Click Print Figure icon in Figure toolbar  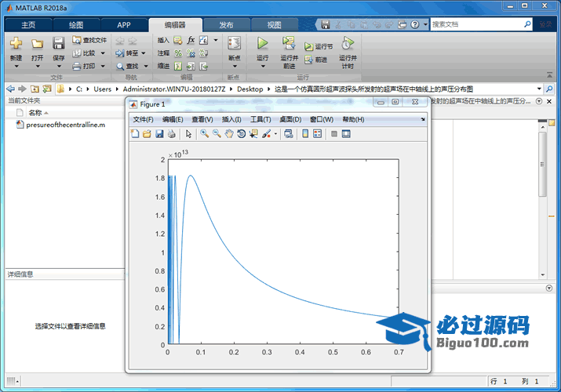point(172,134)
